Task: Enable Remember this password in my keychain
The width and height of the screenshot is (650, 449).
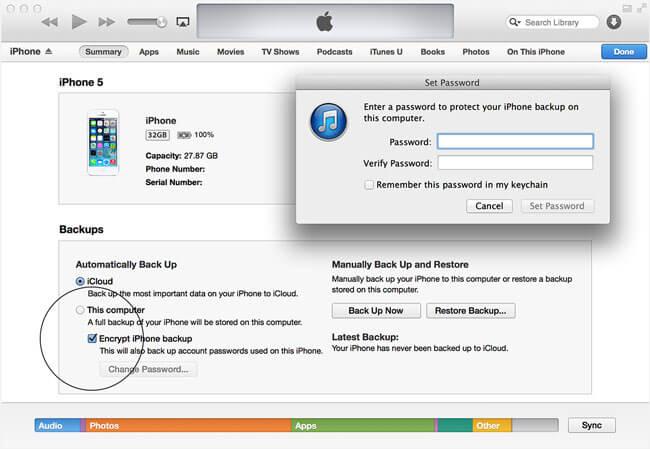Action: point(369,184)
